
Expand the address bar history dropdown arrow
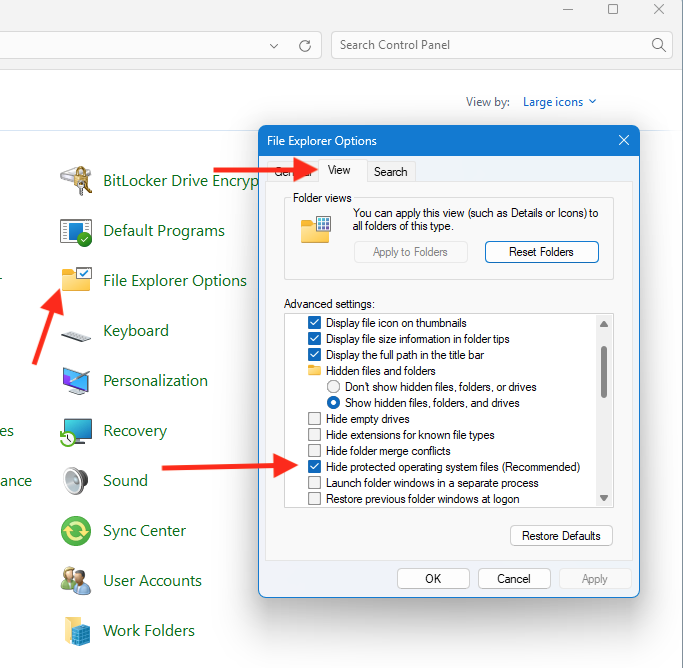274,46
